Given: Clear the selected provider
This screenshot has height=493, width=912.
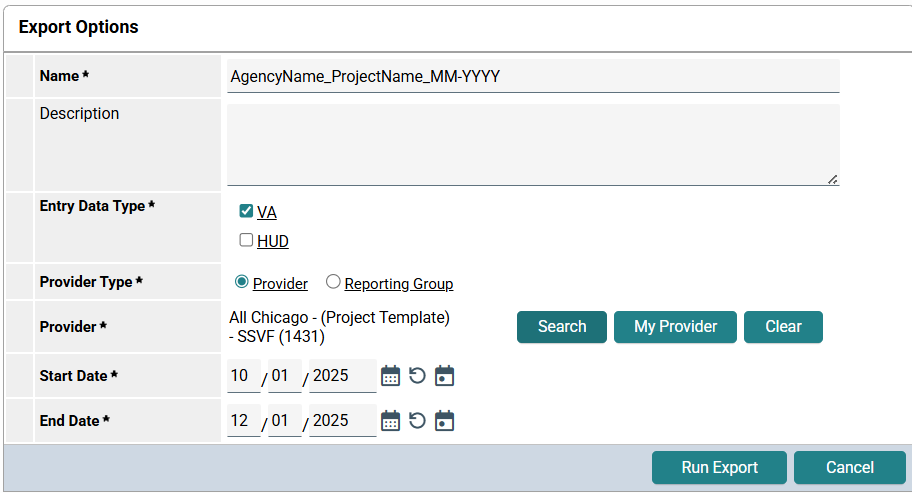Looking at the screenshot, I should 783,327.
